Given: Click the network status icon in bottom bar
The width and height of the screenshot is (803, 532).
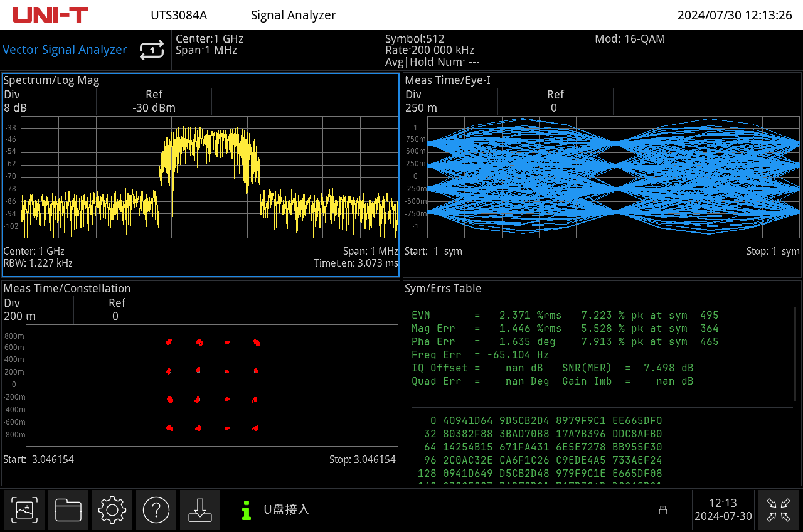Looking at the screenshot, I should tap(662, 510).
